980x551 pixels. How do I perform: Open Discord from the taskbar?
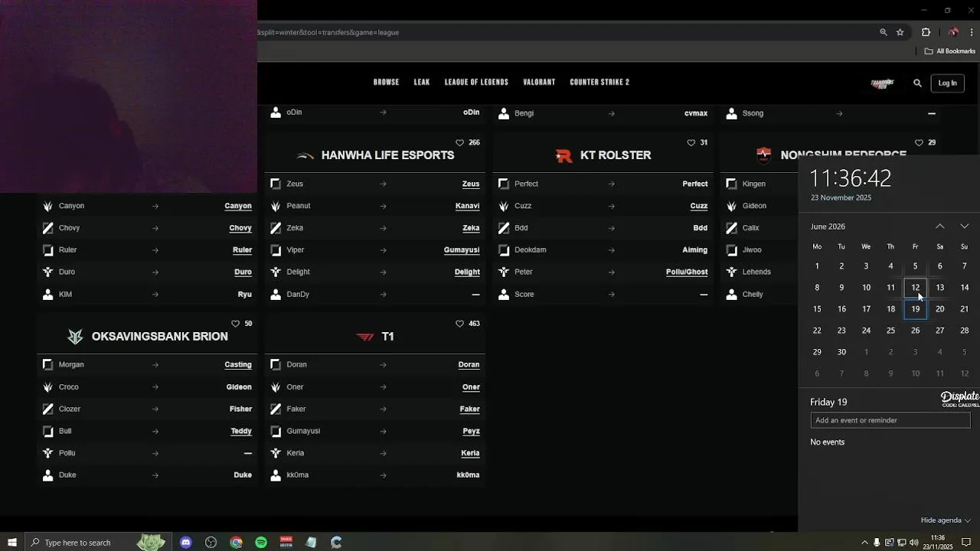click(x=185, y=542)
